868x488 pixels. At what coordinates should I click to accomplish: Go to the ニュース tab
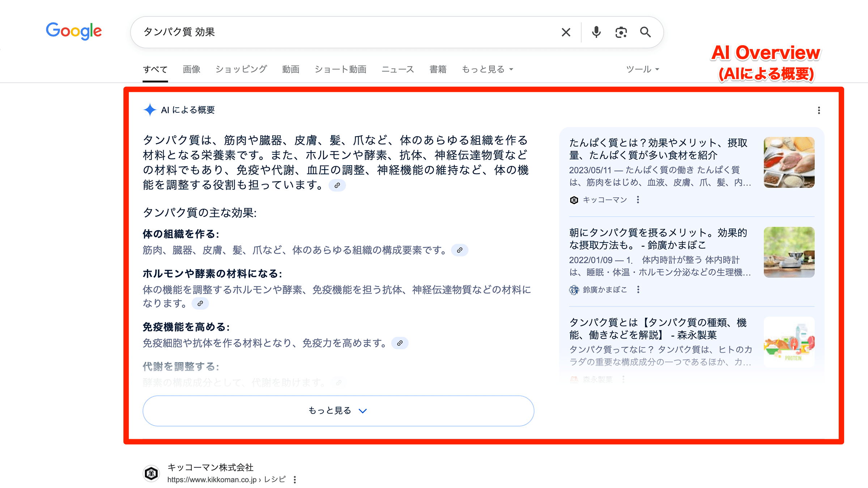tap(398, 69)
